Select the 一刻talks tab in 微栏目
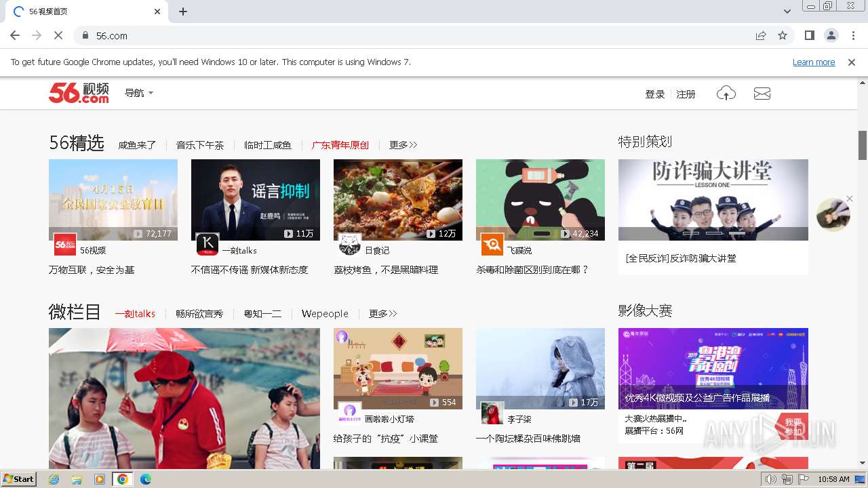This screenshot has width=868, height=488. coord(135,314)
